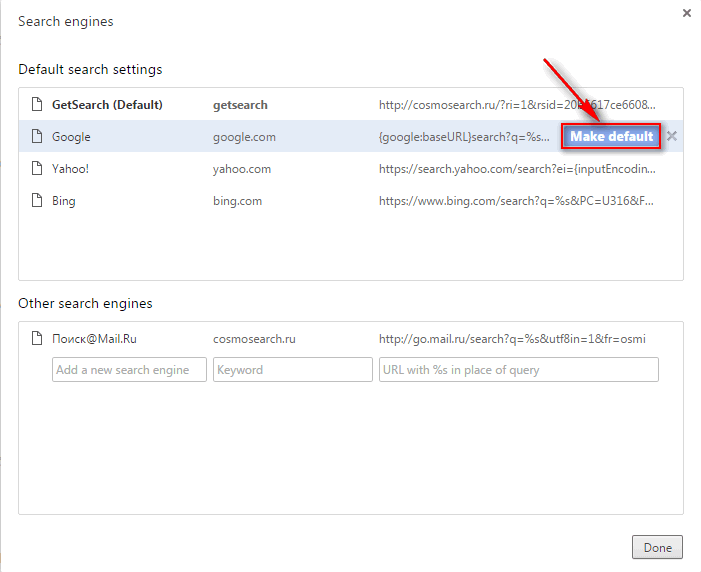Click the page icon next to Google
The image size is (701, 572).
point(37,136)
